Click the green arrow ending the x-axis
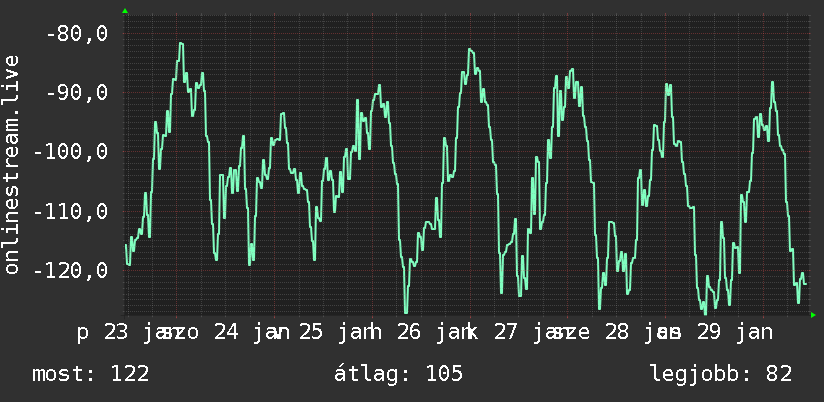Image resolution: width=824 pixels, height=402 pixels. pos(813,315)
